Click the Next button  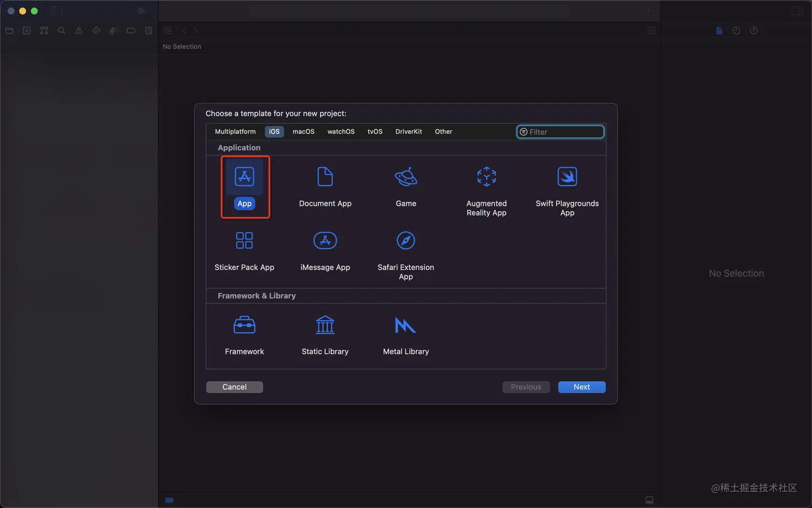coord(582,387)
